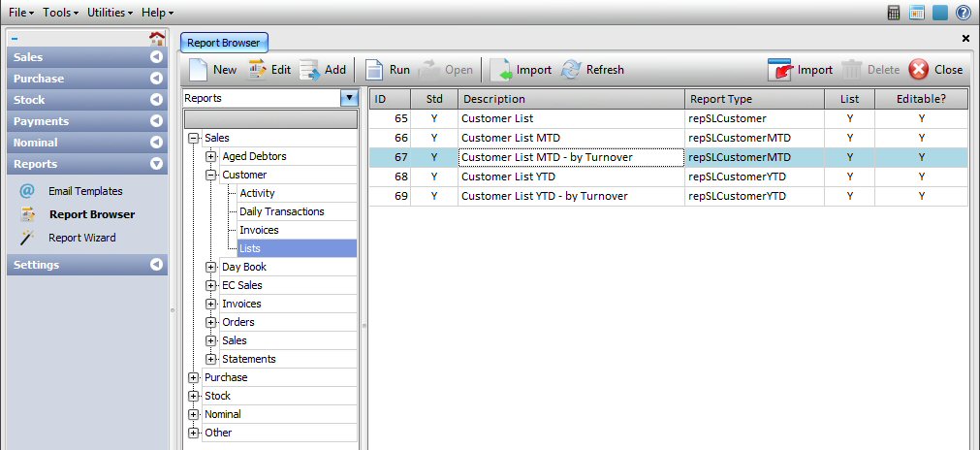Click the Add report toolbar icon
The height and width of the screenshot is (450, 980).
click(310, 70)
